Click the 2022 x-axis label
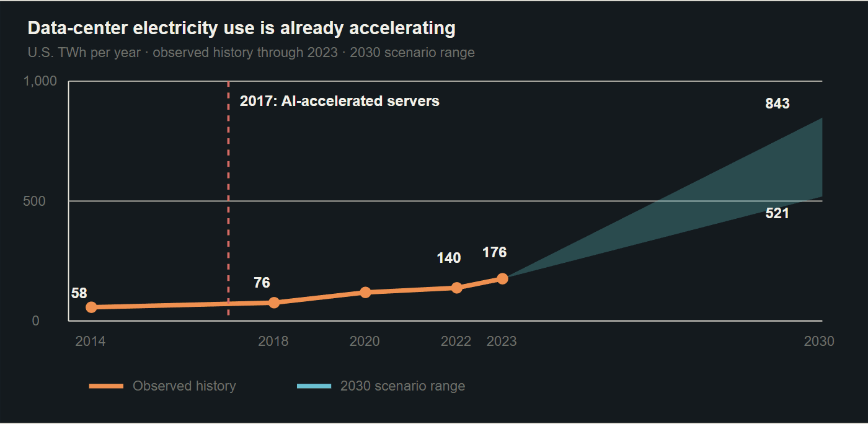The image size is (868, 424). (x=456, y=341)
